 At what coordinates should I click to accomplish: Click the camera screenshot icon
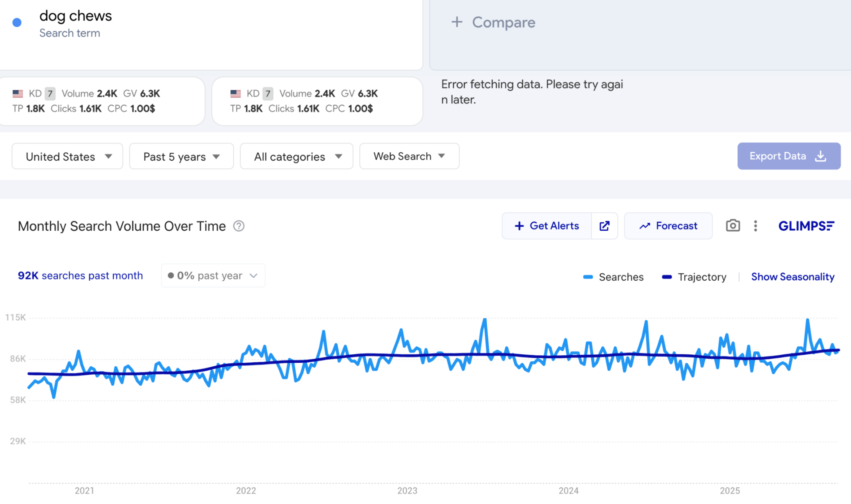[x=733, y=226]
